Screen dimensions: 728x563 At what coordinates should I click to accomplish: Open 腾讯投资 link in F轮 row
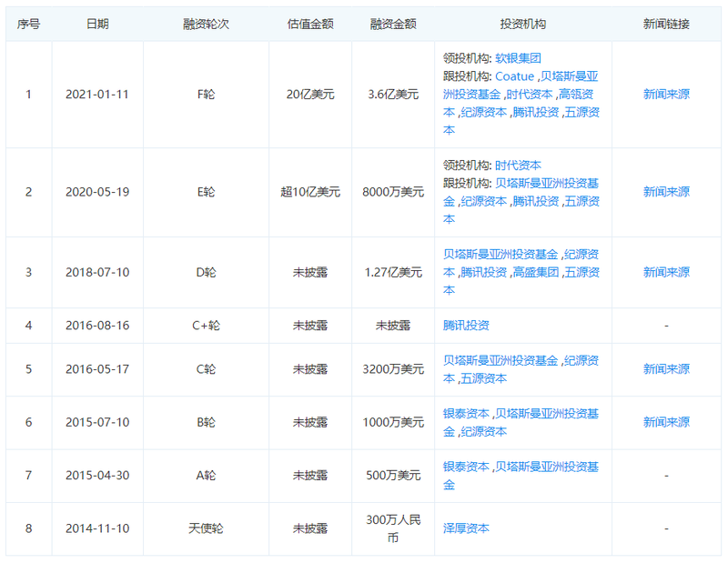[535, 112]
